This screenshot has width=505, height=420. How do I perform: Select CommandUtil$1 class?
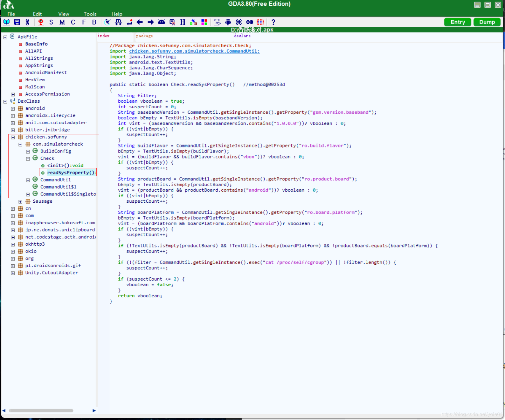click(x=59, y=187)
